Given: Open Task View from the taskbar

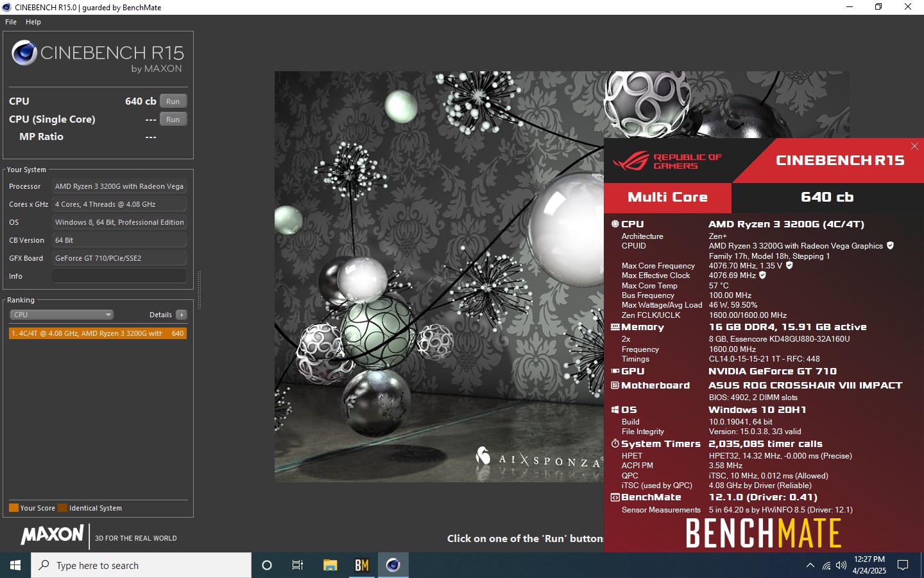Looking at the screenshot, I should [x=298, y=565].
